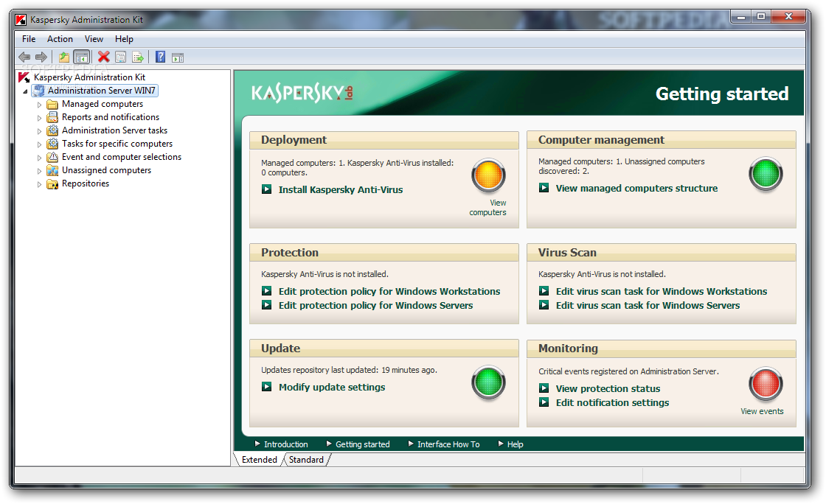Click the Reports and notifications folder icon

[x=52, y=117]
